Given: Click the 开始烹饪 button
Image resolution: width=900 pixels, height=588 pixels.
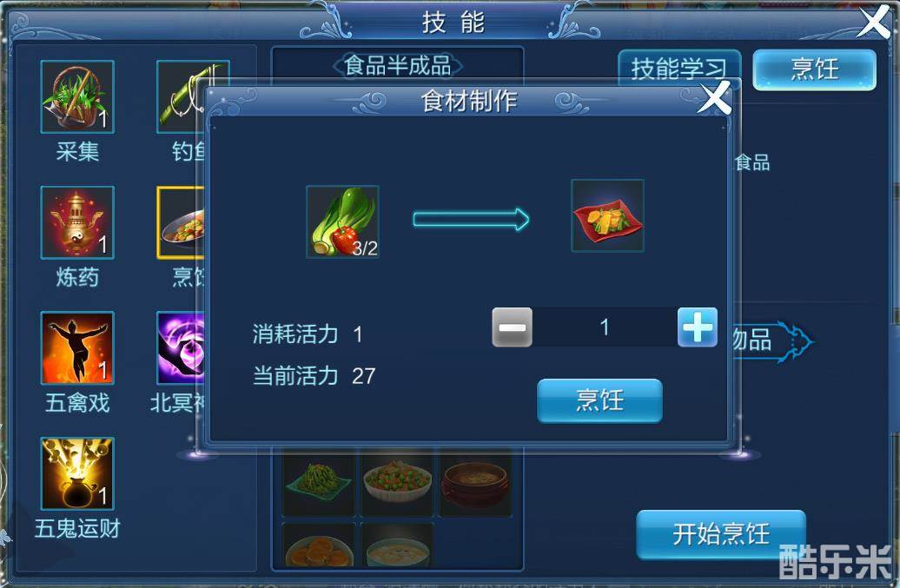Looking at the screenshot, I should (x=721, y=535).
